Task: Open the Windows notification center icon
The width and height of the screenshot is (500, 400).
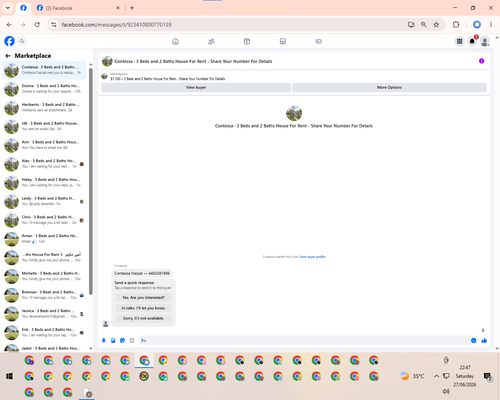Action: pyautogui.click(x=487, y=376)
